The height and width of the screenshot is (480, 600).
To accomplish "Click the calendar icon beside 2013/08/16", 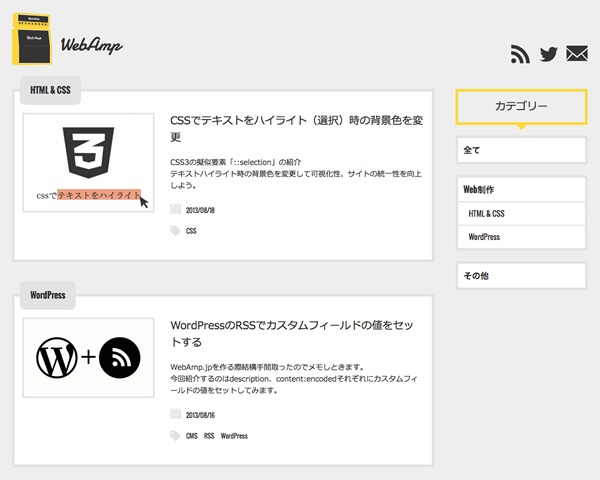I will point(175,414).
